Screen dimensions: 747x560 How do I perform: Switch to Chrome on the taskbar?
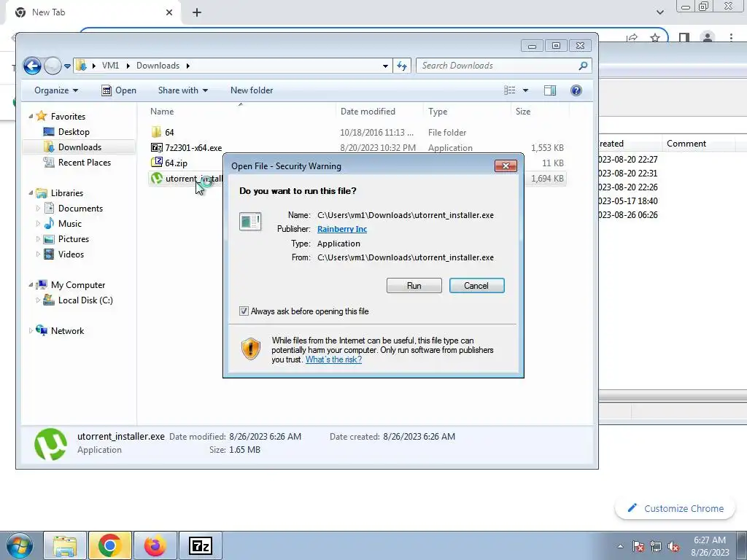click(109, 545)
